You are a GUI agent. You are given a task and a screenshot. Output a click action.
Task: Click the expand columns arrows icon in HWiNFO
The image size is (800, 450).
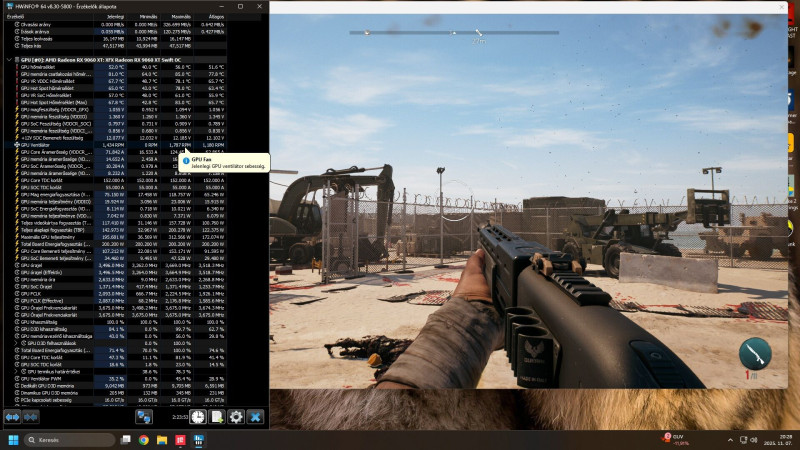coord(12,417)
